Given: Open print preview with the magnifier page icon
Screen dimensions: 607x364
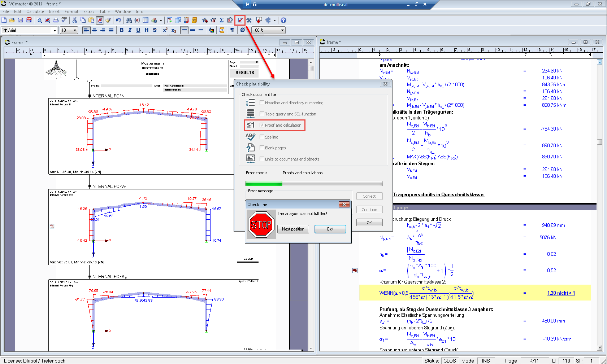Looking at the screenshot, I should [39, 20].
